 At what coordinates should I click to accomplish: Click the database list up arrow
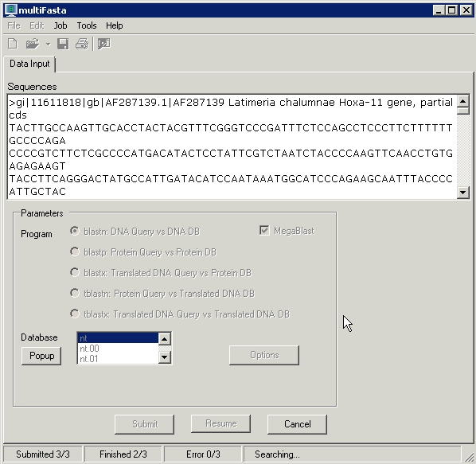(165, 339)
